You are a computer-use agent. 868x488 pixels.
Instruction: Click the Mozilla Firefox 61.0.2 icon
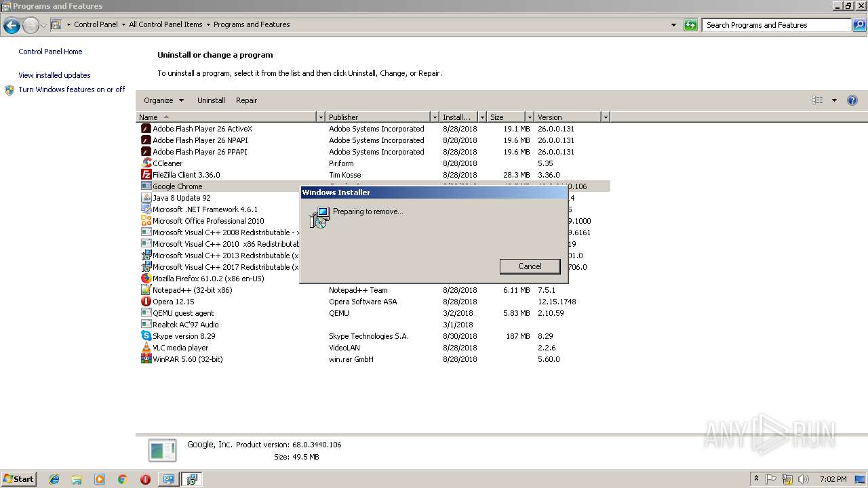coord(146,279)
